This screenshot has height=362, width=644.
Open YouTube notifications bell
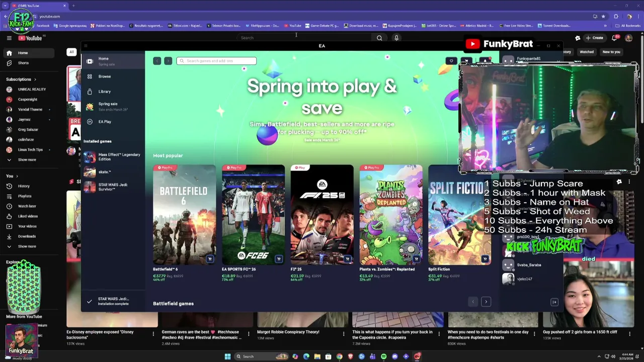[614, 38]
